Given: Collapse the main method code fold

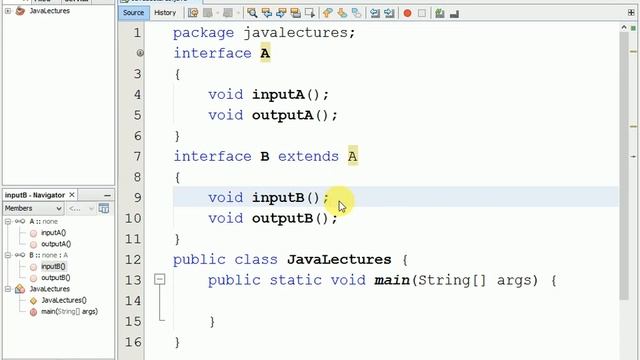Looking at the screenshot, I should point(160,280).
